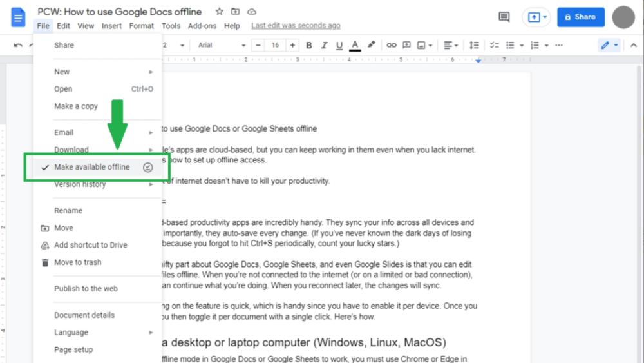Viewport: 644px width, 363px height.
Task: Open comment history icon
Action: point(504,17)
